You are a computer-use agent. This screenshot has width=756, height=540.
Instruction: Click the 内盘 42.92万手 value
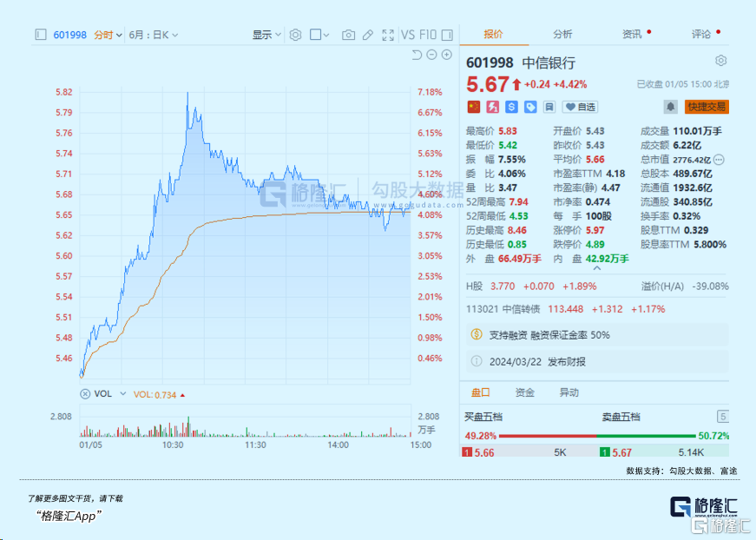pyautogui.click(x=608, y=259)
